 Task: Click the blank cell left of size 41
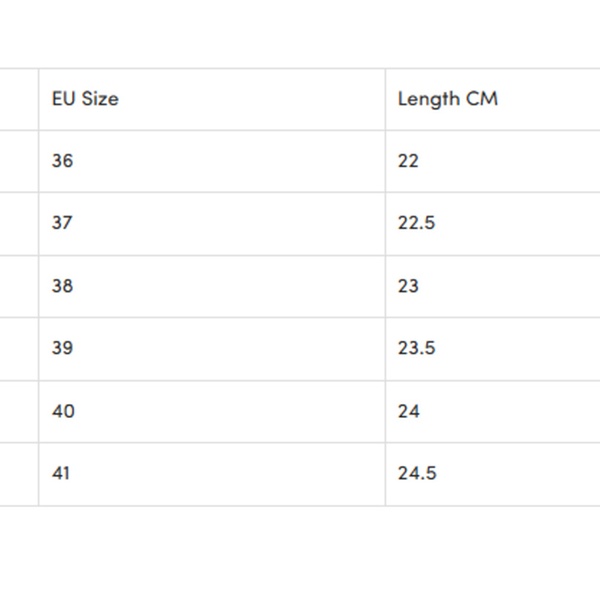18,473
